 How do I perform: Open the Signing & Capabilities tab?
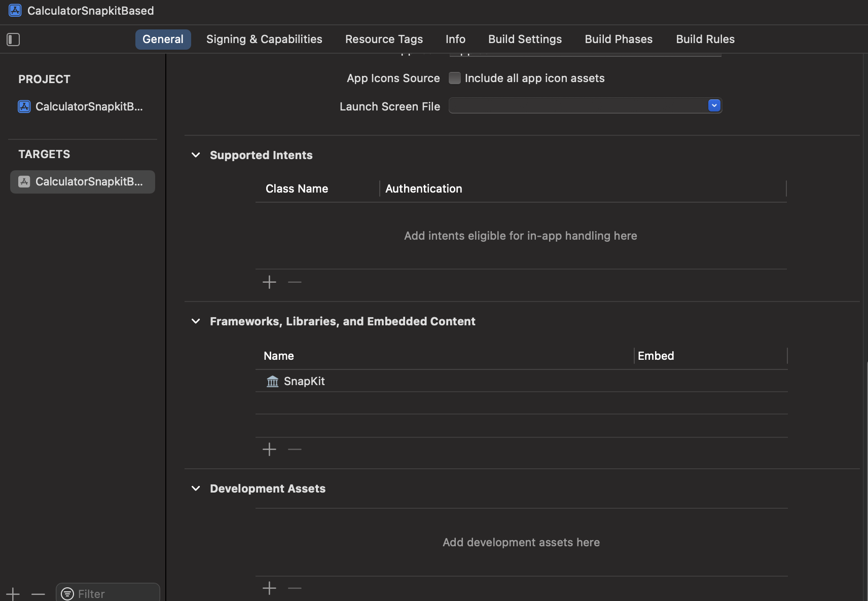[264, 39]
